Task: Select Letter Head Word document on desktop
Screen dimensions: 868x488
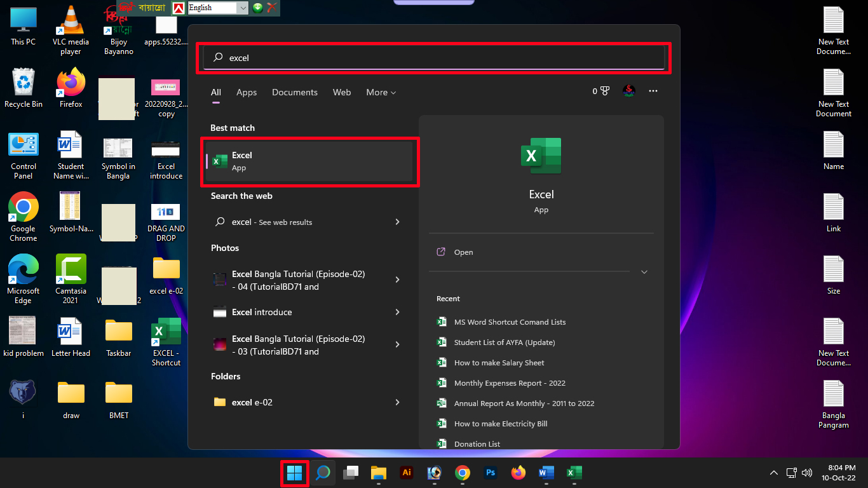Action: tap(71, 337)
